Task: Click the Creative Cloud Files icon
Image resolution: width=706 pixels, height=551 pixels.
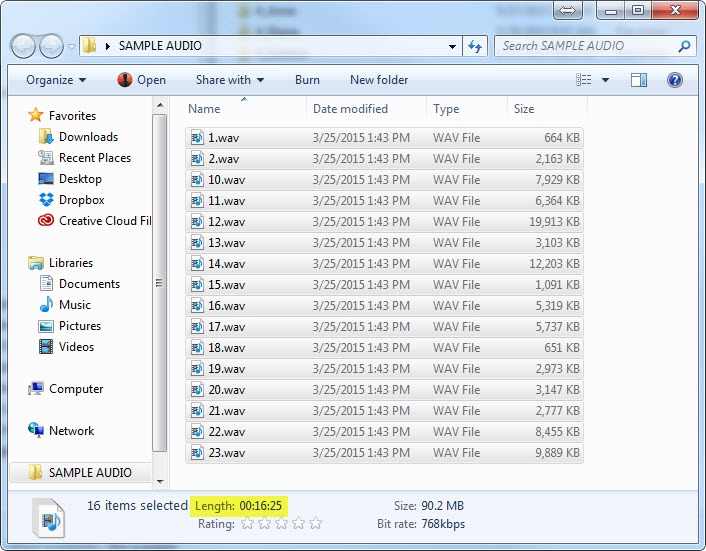Action: [45, 221]
